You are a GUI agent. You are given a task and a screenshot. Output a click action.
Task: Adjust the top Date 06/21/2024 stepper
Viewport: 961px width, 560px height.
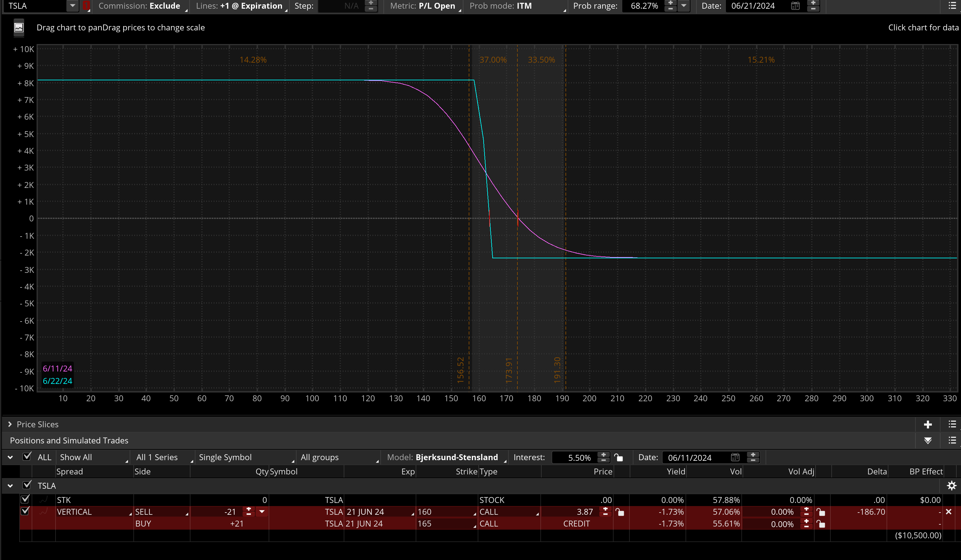tap(813, 6)
